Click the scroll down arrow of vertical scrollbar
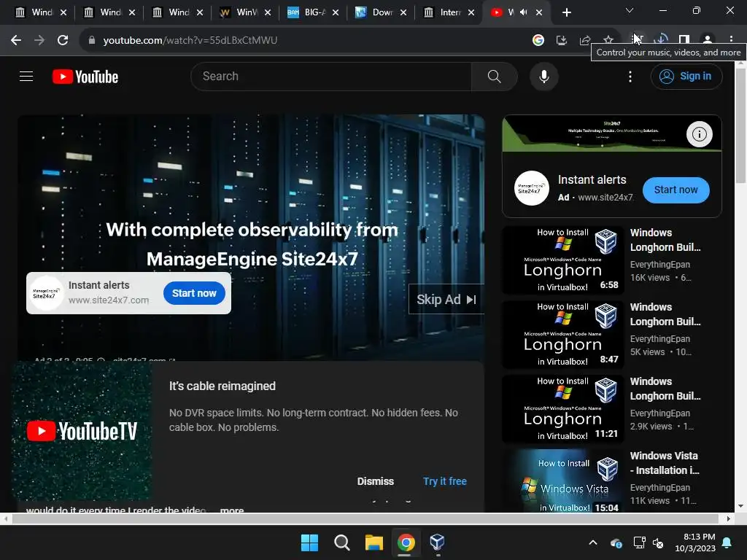This screenshot has height=560, width=747. tap(740, 506)
